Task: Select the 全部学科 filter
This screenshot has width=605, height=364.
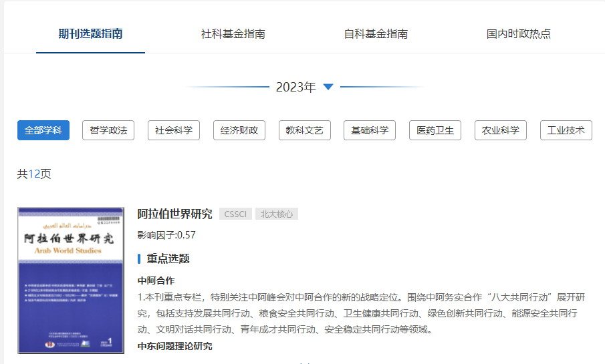Action: coord(43,130)
